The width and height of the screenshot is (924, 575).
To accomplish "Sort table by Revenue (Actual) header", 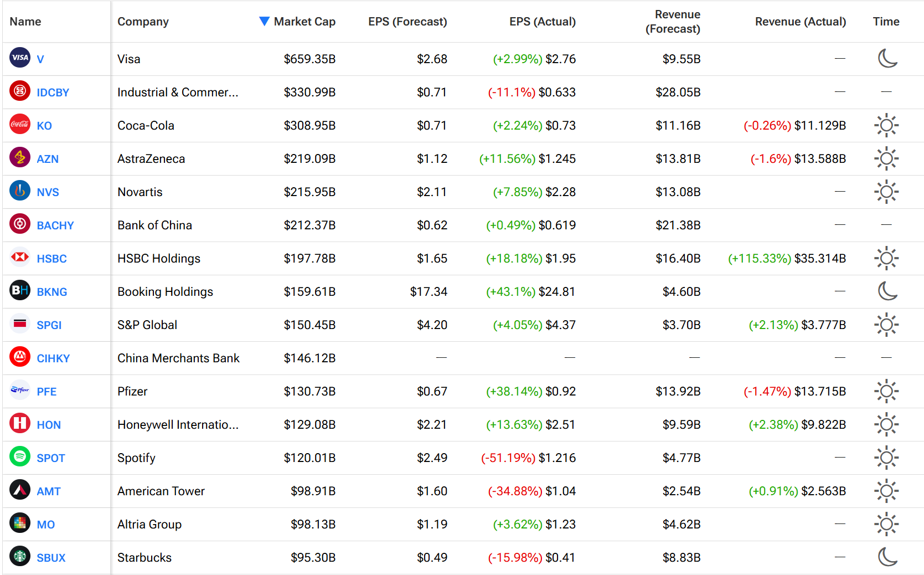I will click(801, 22).
